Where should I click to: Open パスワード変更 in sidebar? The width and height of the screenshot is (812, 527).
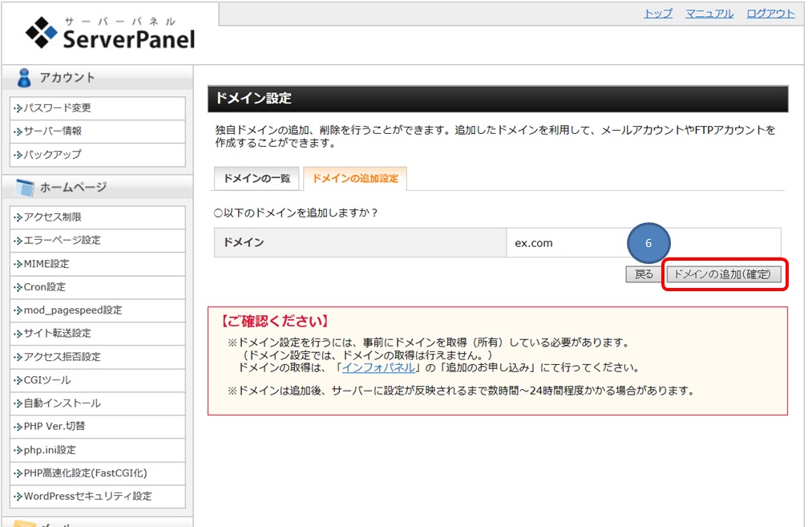pos(57,108)
